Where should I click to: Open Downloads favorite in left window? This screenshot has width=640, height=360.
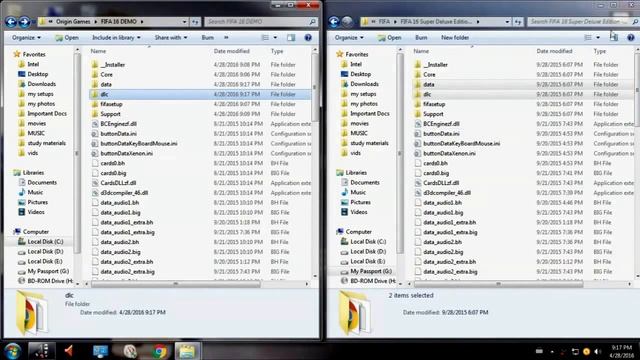click(41, 84)
